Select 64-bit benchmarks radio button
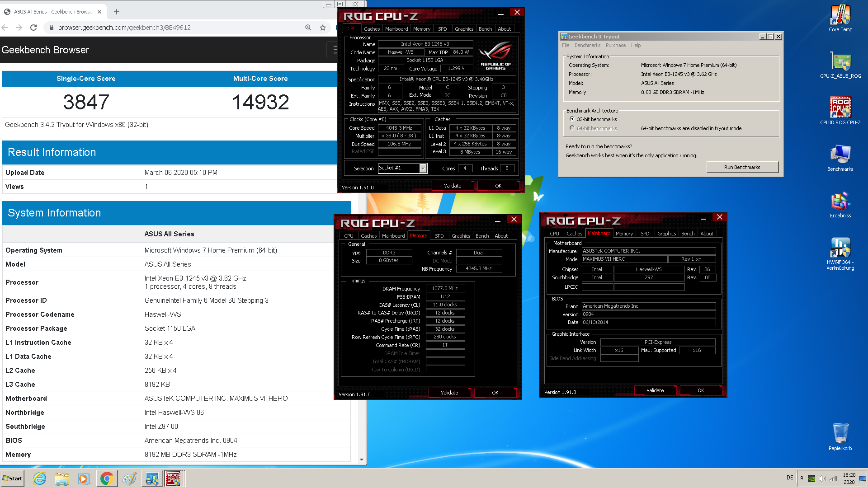Screen dimensions: 868x488 click(572, 128)
